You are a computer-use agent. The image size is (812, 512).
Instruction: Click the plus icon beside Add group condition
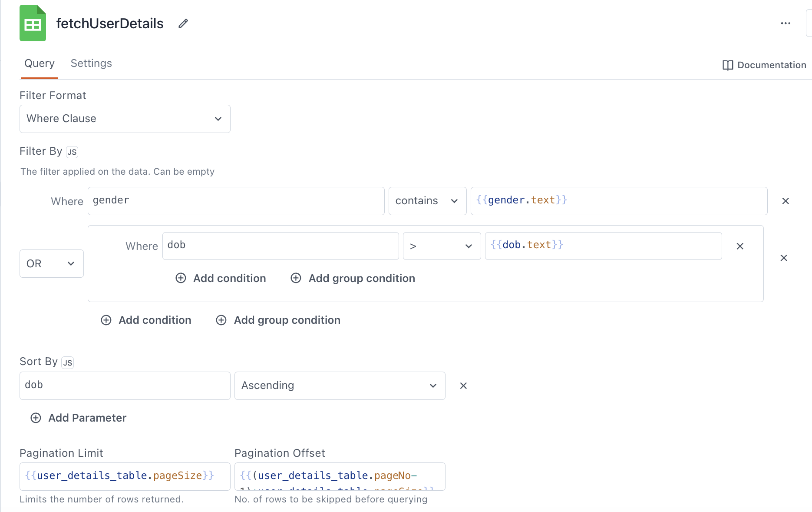pyautogui.click(x=221, y=320)
